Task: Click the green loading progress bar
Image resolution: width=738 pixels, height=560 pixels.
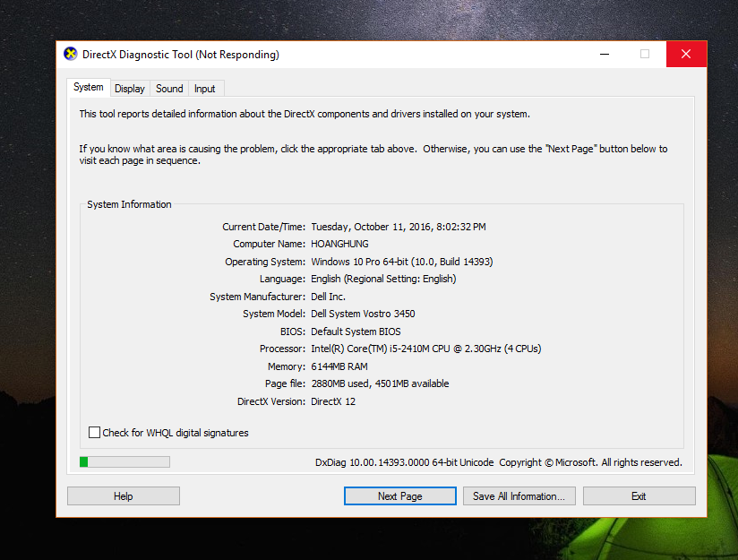Action: (124, 462)
